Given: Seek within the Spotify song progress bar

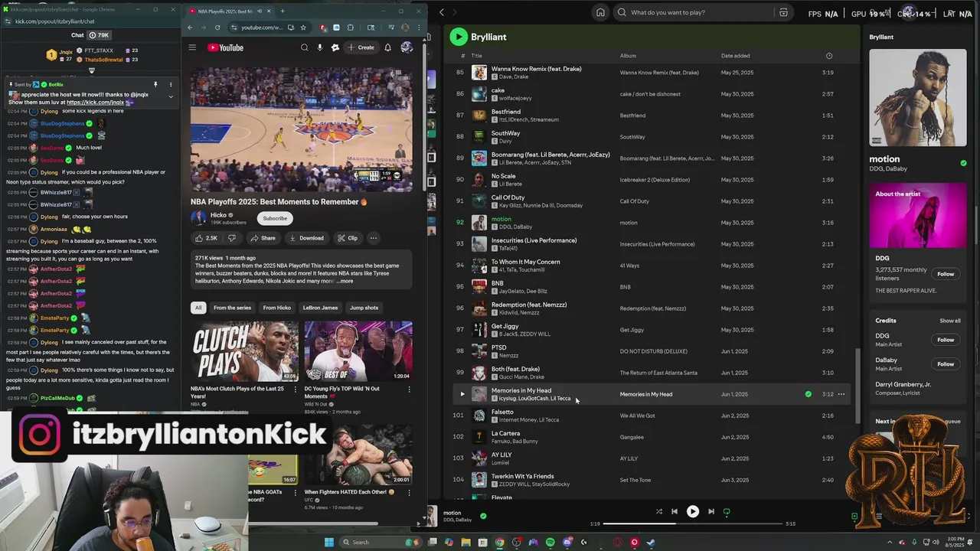Looking at the screenshot, I should coord(692,523).
